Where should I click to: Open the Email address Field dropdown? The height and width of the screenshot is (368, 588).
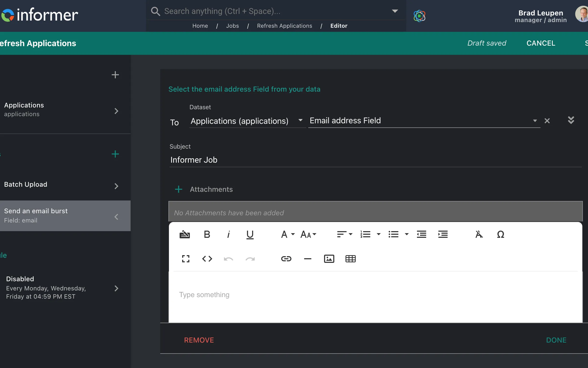pos(535,120)
